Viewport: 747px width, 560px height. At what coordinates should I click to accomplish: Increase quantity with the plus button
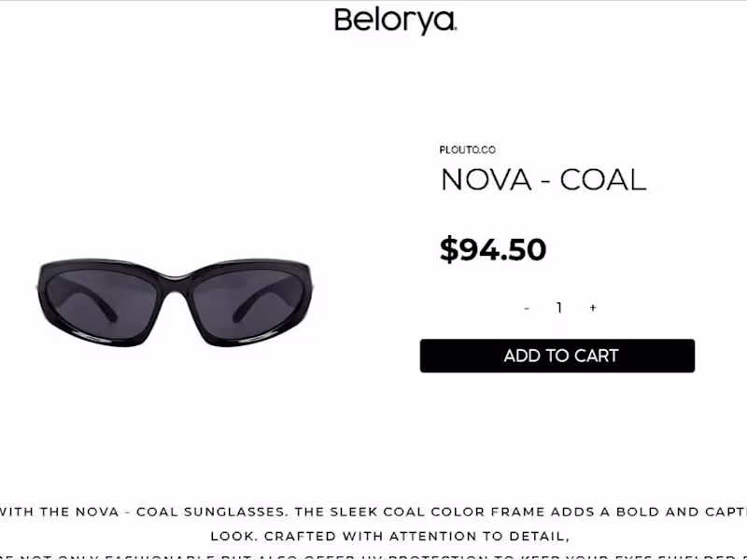593,308
